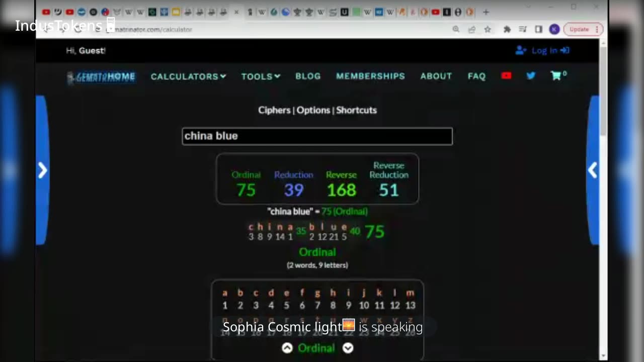This screenshot has width=644, height=362.
Task: Click the green 40 word sum for blue
Action: [x=355, y=231]
